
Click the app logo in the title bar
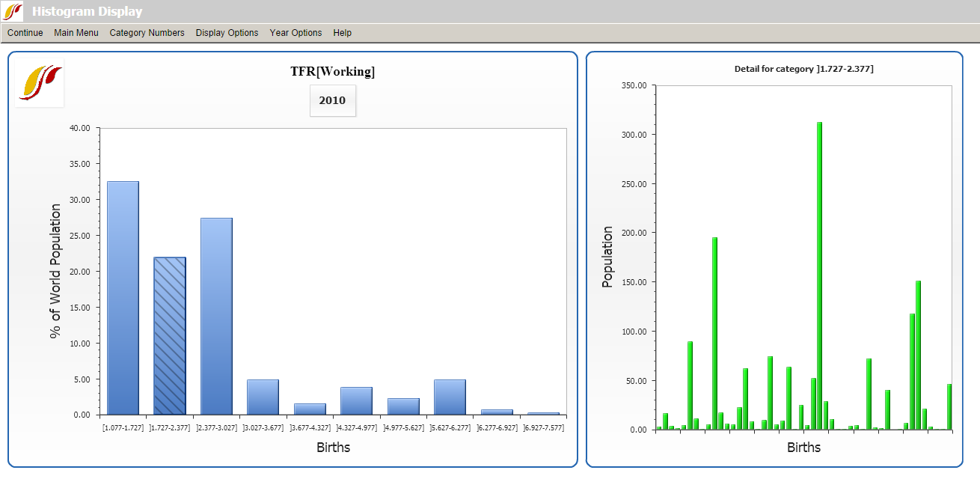13,11
